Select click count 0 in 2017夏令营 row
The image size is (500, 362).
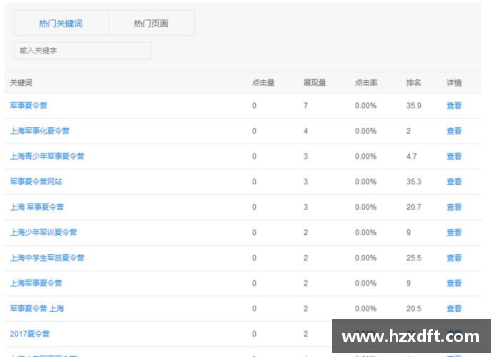(x=254, y=334)
